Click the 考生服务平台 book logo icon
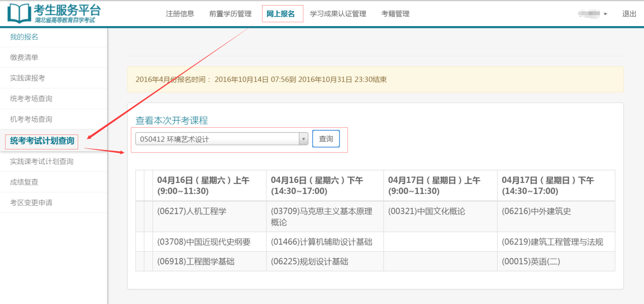This screenshot has height=304, width=644. pyautogui.click(x=19, y=13)
